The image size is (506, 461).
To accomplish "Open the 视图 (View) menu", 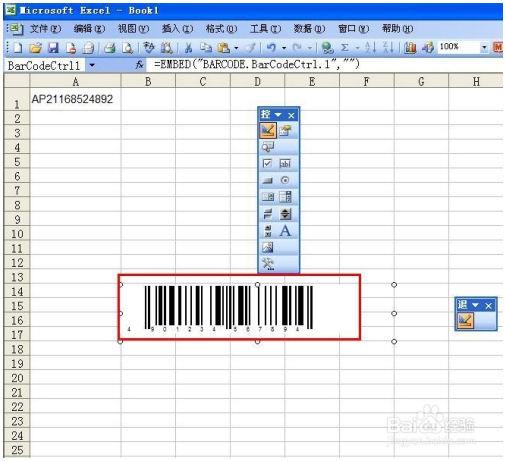I will (x=133, y=29).
